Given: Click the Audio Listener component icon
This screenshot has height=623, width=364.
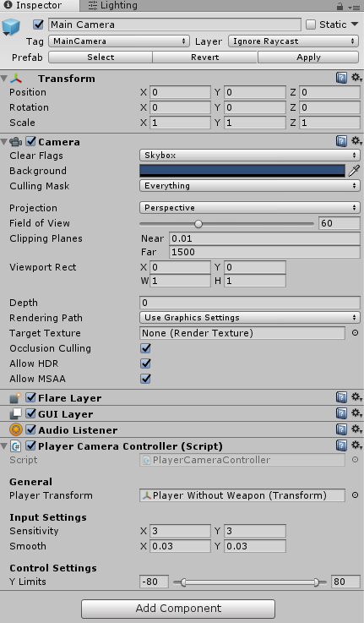Looking at the screenshot, I should 15,430.
